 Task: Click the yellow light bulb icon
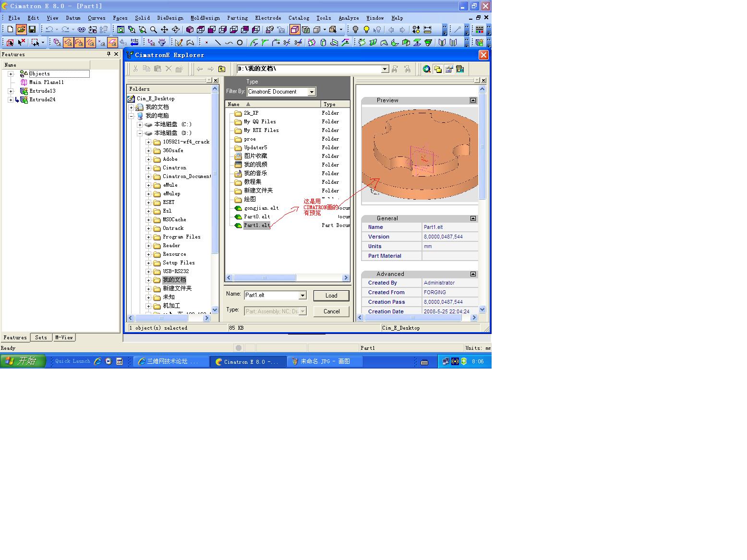tap(366, 30)
